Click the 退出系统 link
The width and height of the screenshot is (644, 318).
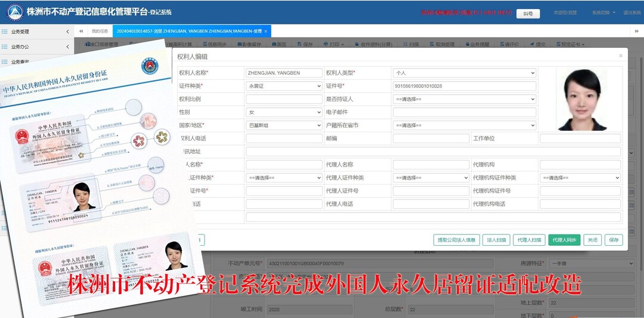(631, 13)
